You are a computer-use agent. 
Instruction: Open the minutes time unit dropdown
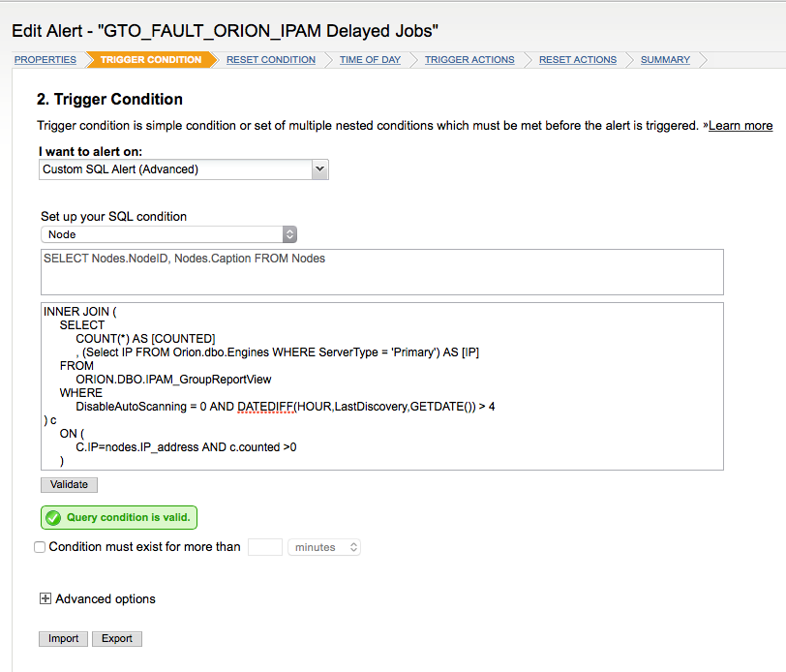(324, 547)
